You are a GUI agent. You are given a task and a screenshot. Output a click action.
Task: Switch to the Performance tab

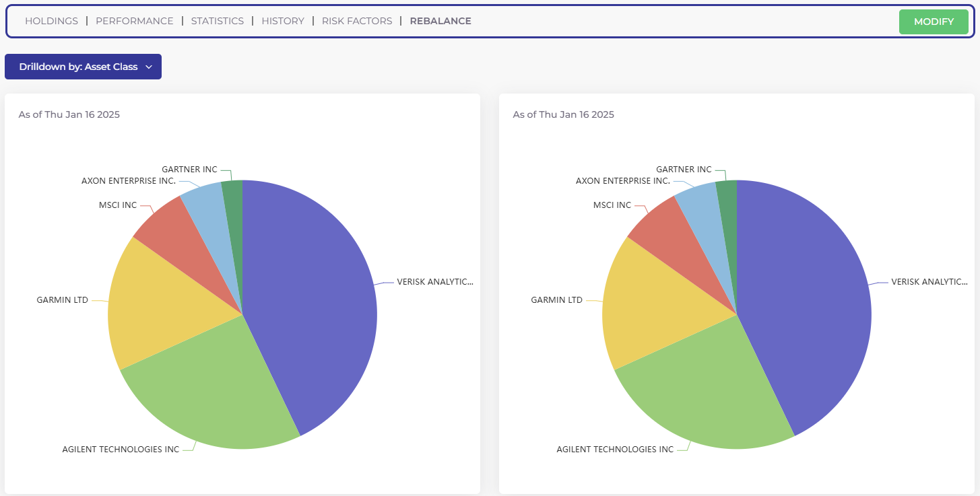[135, 21]
